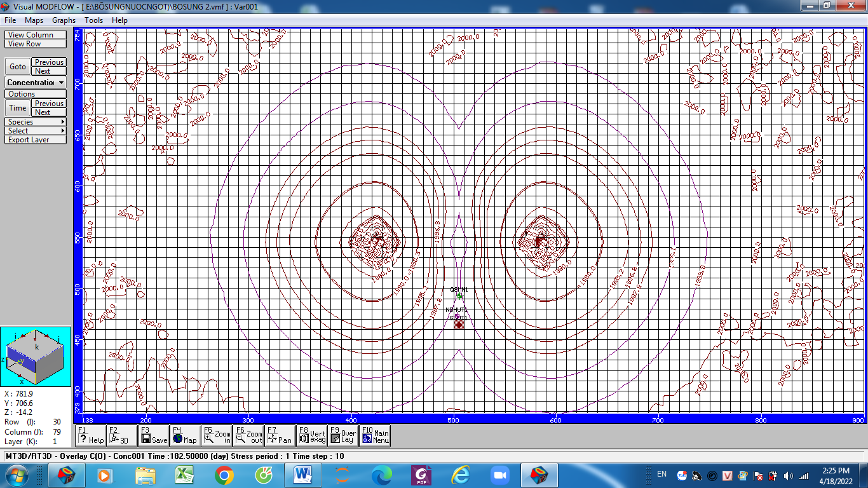
Task: Click the 3D model orientation cube
Action: click(x=35, y=356)
